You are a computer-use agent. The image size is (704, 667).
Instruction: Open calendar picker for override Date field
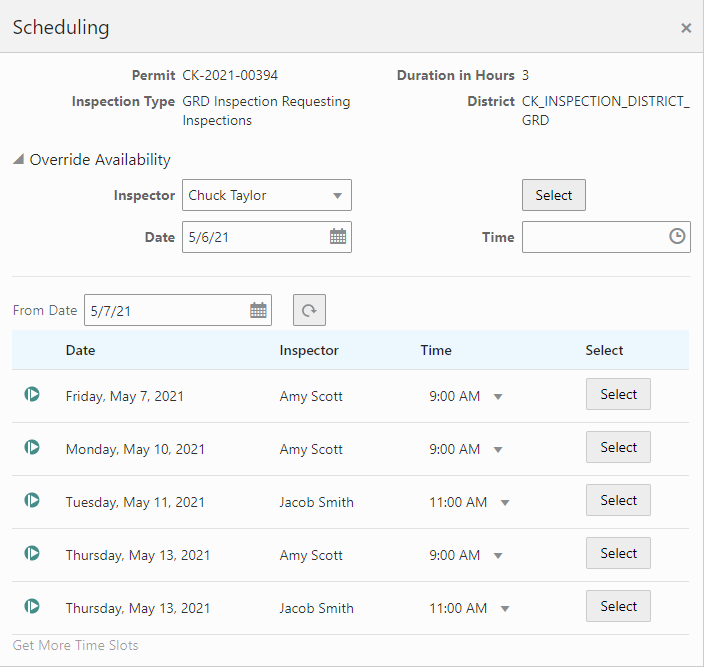tap(338, 237)
